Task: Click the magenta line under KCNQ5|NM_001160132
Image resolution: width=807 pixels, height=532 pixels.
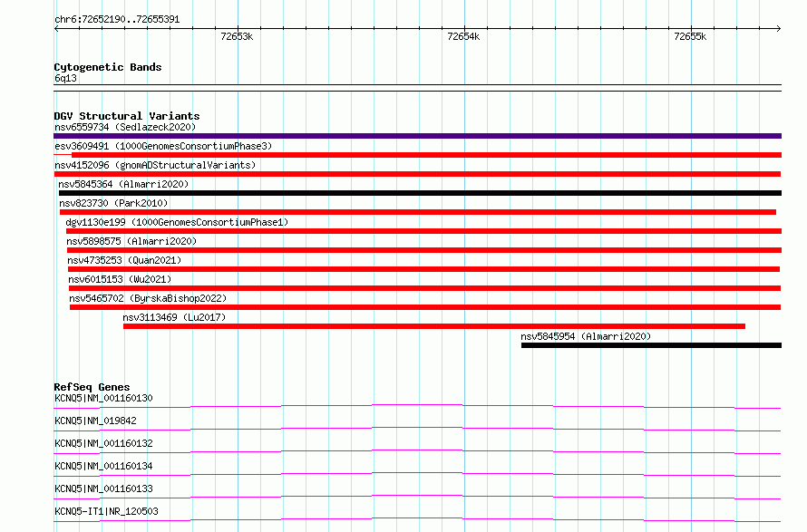Action: [417, 451]
